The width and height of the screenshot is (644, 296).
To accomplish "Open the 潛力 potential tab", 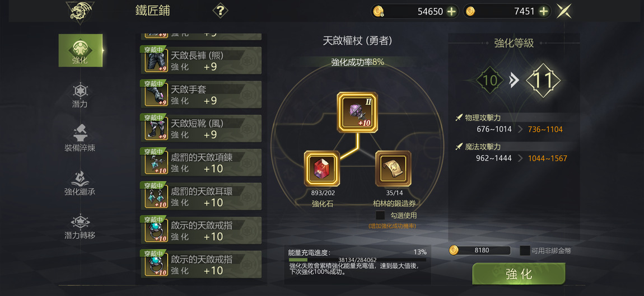I will (80, 95).
